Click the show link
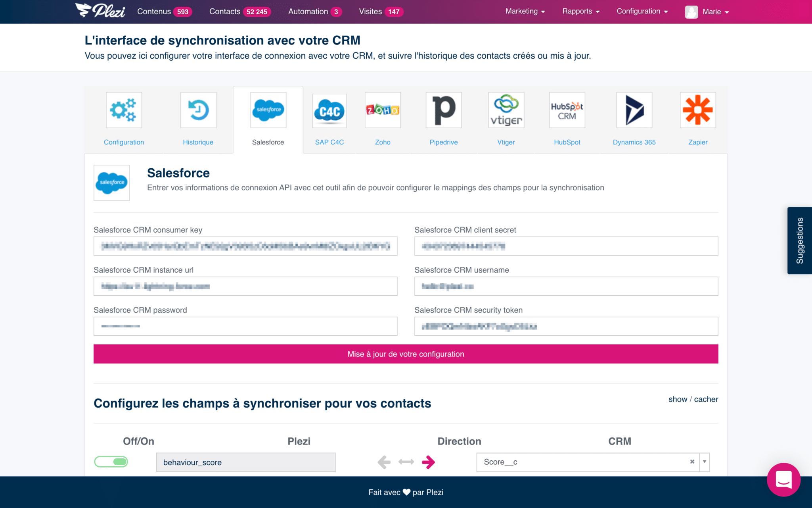 (x=678, y=399)
